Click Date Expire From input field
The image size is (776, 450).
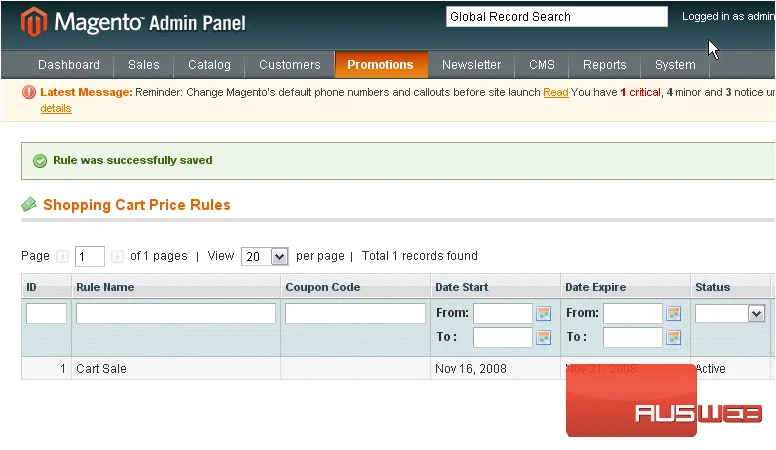(633, 313)
